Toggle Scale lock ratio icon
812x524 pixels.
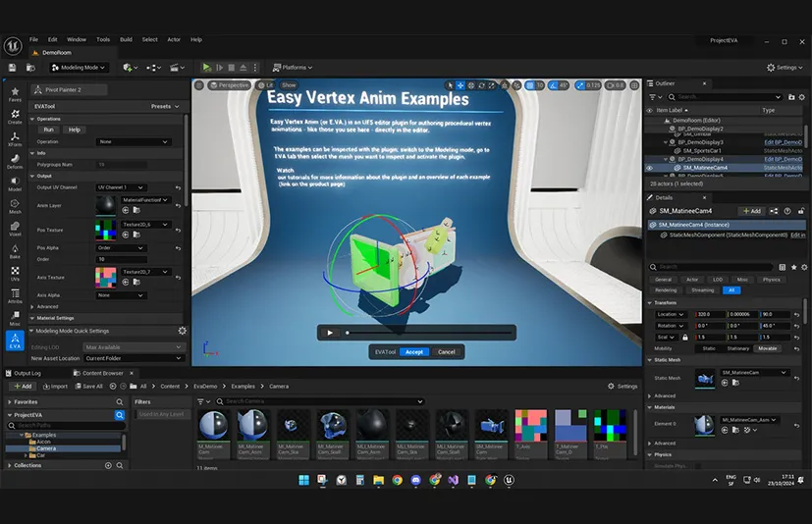click(x=685, y=338)
